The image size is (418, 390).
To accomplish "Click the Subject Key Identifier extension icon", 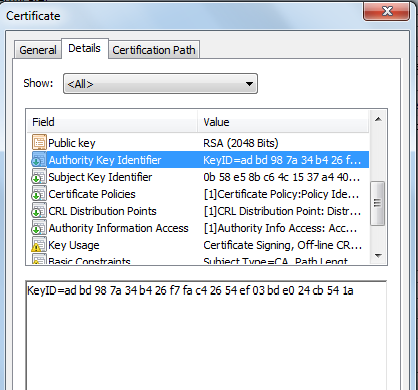I will click(39, 176).
